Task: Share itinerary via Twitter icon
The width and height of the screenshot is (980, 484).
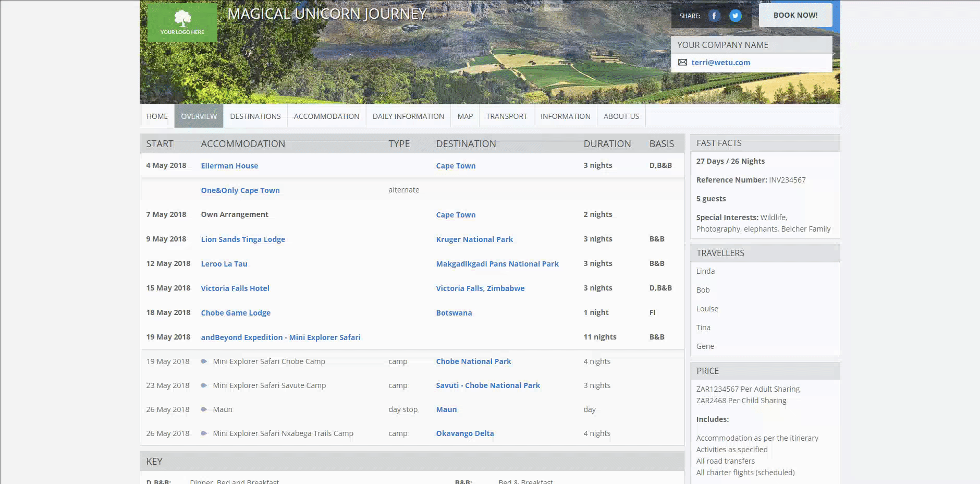Action: 735,16
